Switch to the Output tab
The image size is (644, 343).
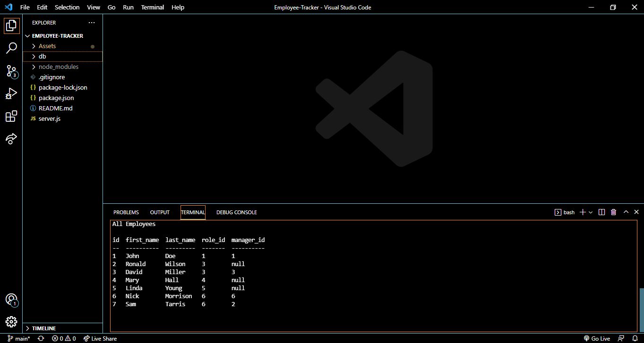pyautogui.click(x=160, y=212)
